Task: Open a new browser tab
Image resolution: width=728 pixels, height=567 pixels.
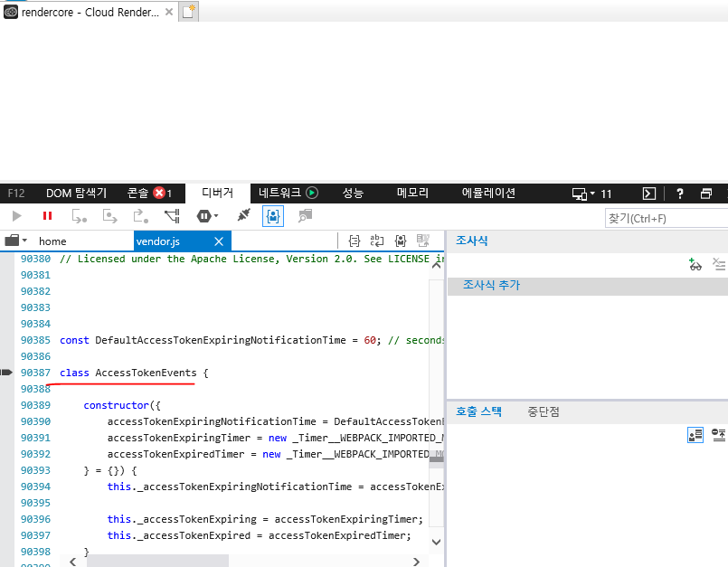Action: tap(188, 11)
